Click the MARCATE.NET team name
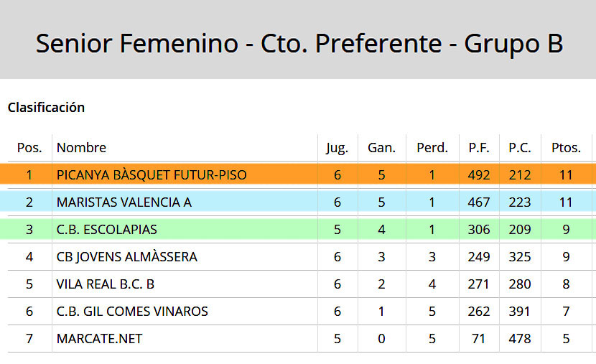596x364 pixels. click(x=99, y=339)
